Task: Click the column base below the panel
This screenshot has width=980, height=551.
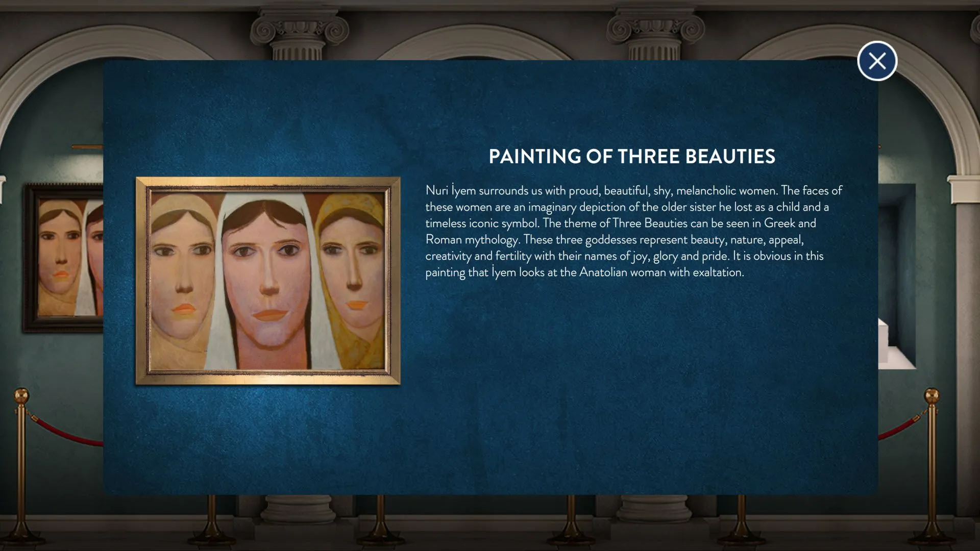Action: pyautogui.click(x=299, y=510)
